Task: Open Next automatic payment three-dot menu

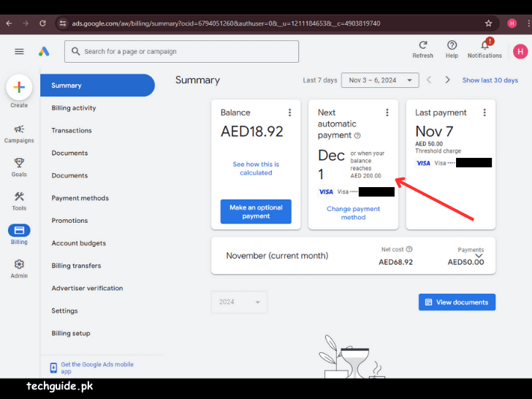Action: click(387, 113)
